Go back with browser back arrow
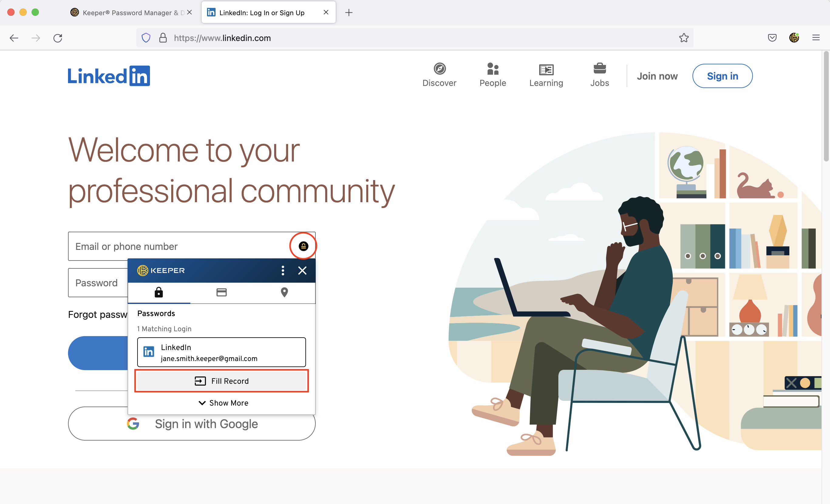This screenshot has width=830, height=504. [14, 38]
